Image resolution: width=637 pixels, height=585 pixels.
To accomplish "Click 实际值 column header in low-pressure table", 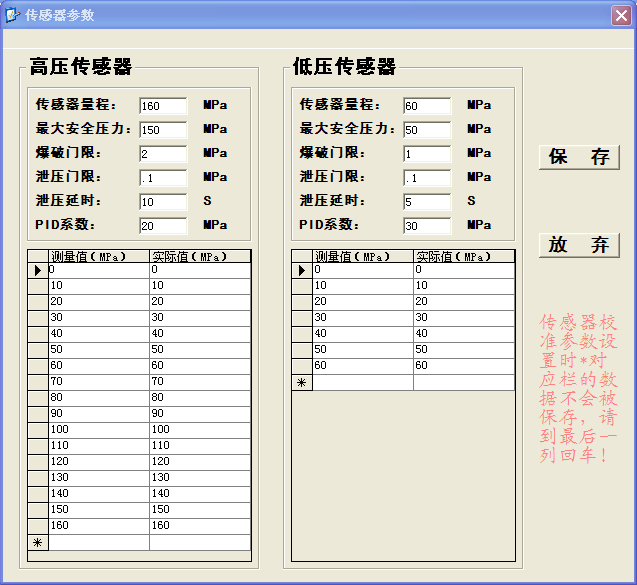I will (x=464, y=256).
